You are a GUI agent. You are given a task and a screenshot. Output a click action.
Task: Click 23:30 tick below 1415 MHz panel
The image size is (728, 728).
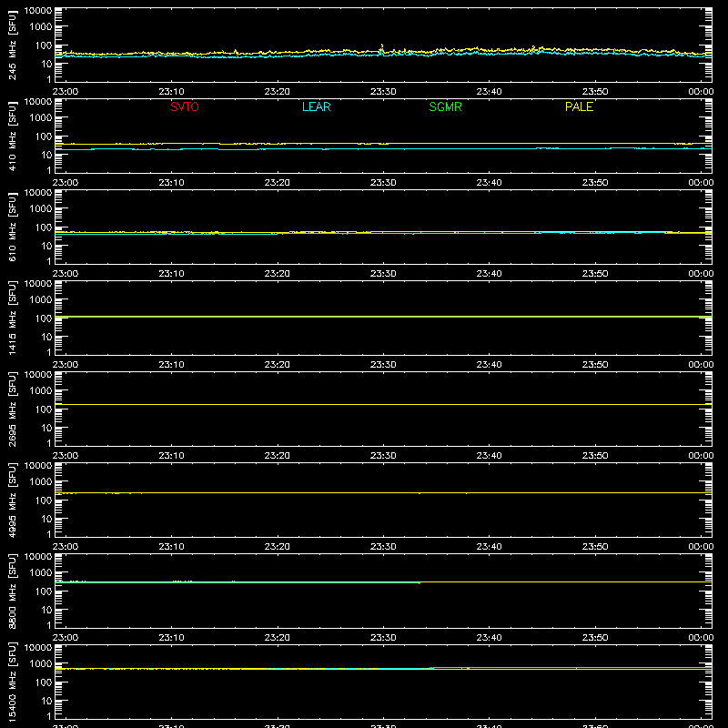coord(383,365)
